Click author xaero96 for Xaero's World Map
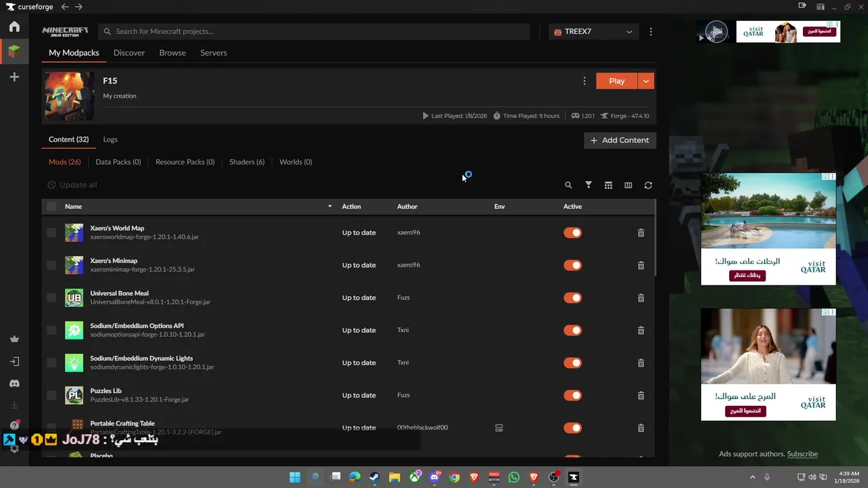The image size is (868, 488). point(408,232)
